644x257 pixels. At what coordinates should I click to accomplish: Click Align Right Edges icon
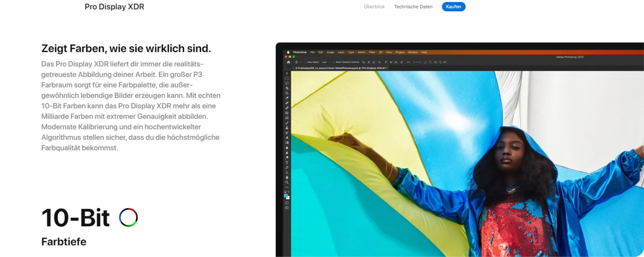[374, 62]
